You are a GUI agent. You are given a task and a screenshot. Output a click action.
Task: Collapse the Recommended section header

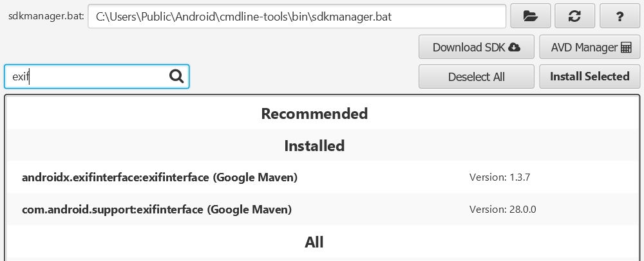click(314, 114)
